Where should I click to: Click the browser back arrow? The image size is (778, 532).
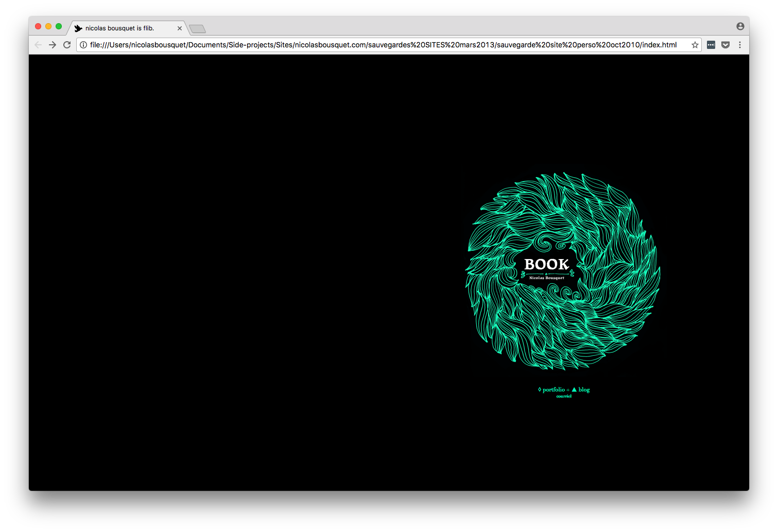[38, 45]
